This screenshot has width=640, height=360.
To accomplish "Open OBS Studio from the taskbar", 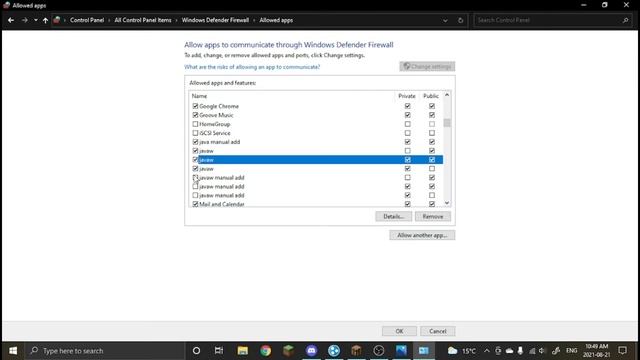I will pyautogui.click(x=379, y=351).
